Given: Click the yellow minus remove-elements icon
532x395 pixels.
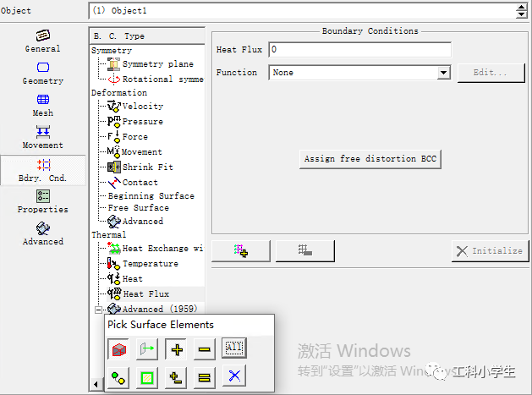Looking at the screenshot, I should pos(204,348).
